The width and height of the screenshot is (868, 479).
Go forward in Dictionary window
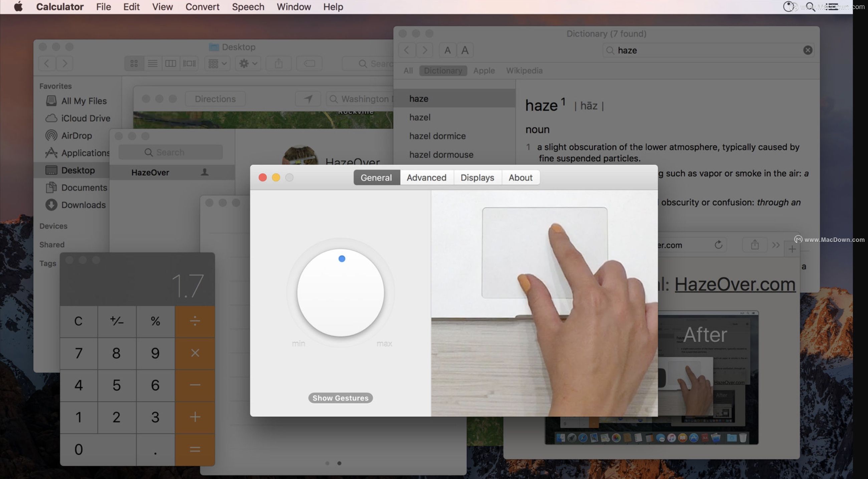(424, 50)
